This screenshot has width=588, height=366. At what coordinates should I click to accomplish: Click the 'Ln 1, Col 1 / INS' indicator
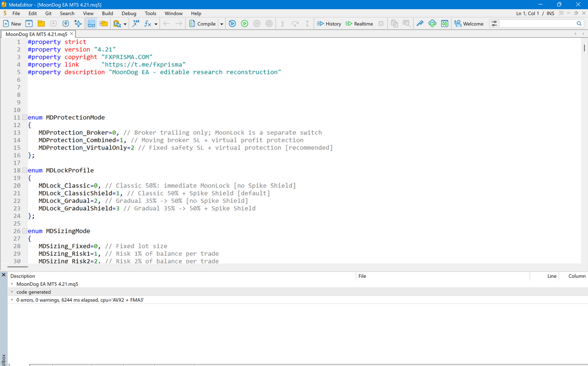pyautogui.click(x=535, y=13)
